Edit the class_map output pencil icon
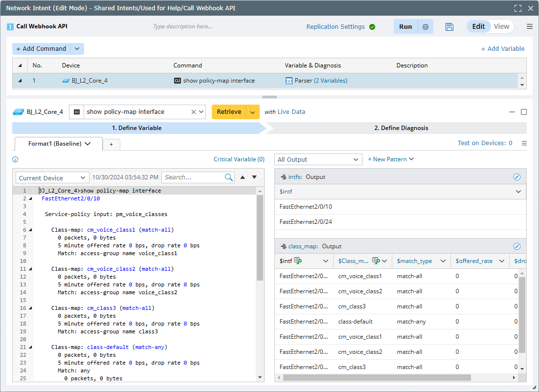Viewport: 539px width, 392px height. pos(517,246)
